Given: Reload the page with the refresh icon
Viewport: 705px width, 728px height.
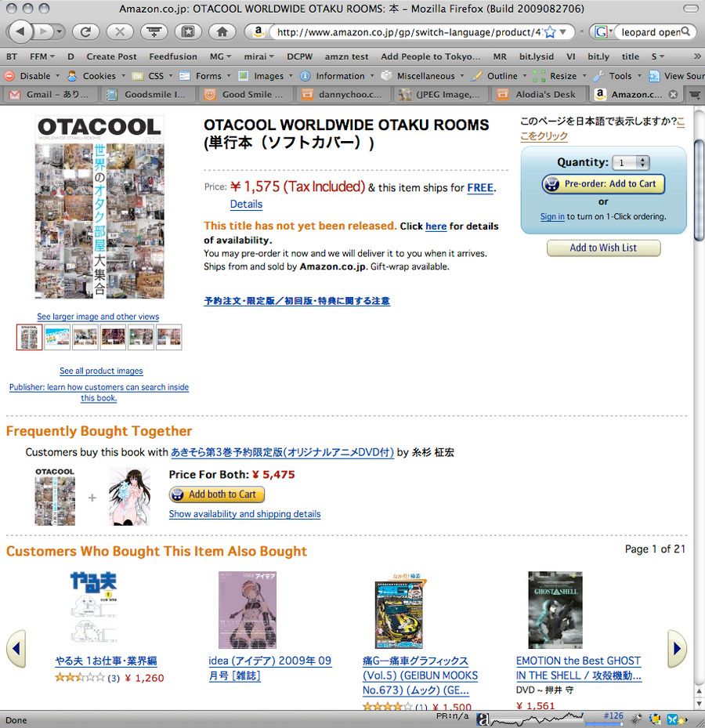Looking at the screenshot, I should [85, 32].
